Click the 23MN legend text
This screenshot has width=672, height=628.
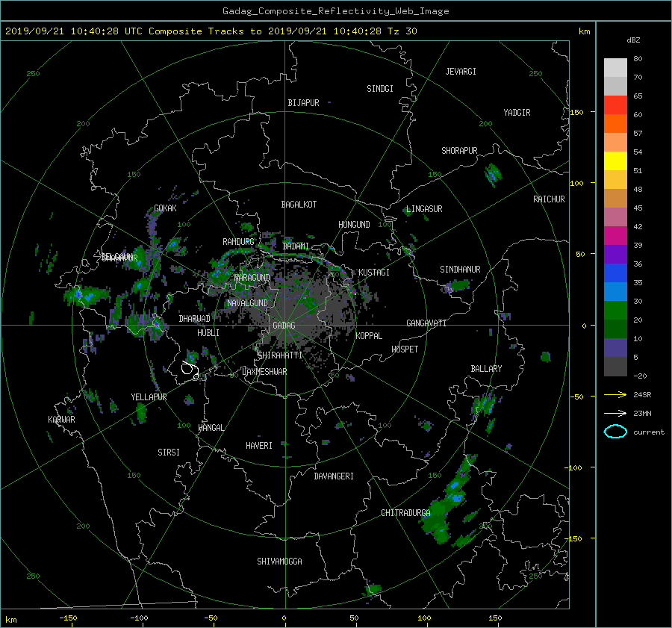(x=642, y=414)
